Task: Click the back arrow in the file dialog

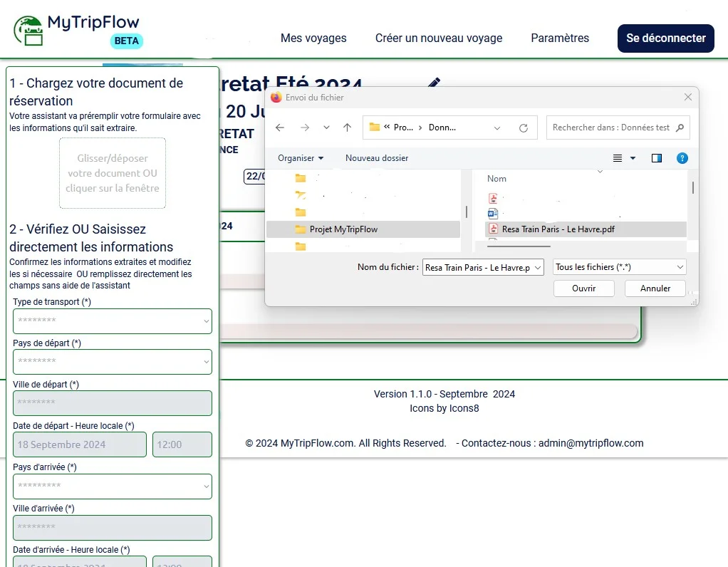Action: (280, 128)
